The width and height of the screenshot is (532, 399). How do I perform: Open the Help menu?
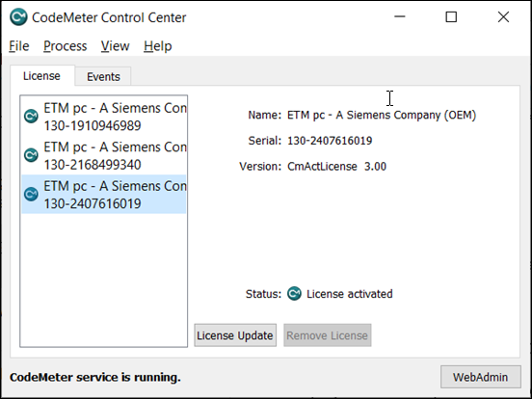click(x=158, y=46)
